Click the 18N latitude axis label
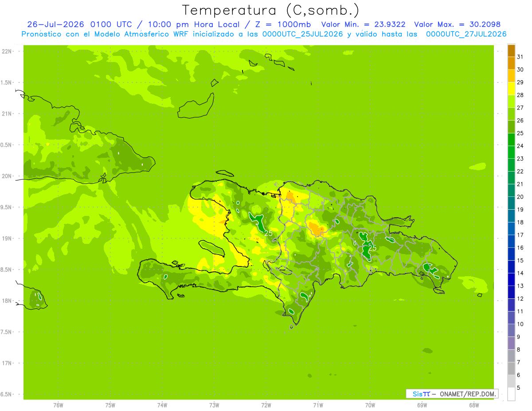 [x=7, y=301]
